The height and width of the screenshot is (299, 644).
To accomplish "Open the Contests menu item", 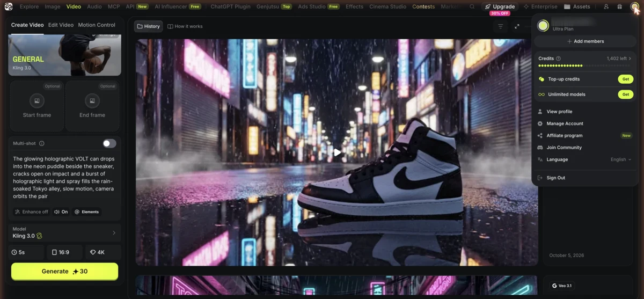I will [423, 7].
